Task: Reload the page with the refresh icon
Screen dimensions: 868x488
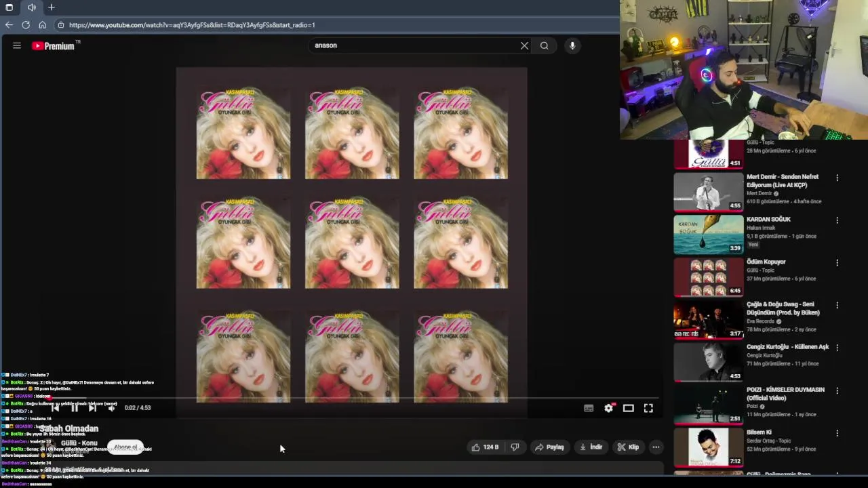Action: 26,25
